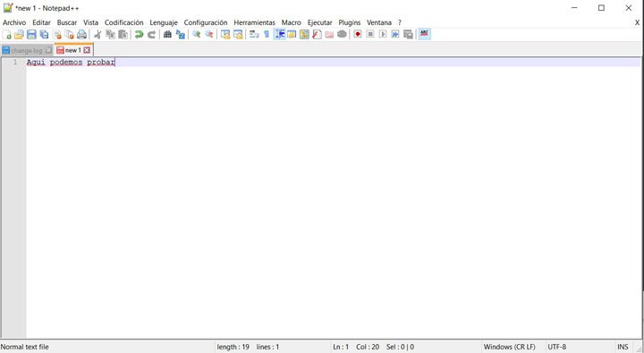Create a new document with the New icon
This screenshot has width=644, height=353.
point(7,35)
